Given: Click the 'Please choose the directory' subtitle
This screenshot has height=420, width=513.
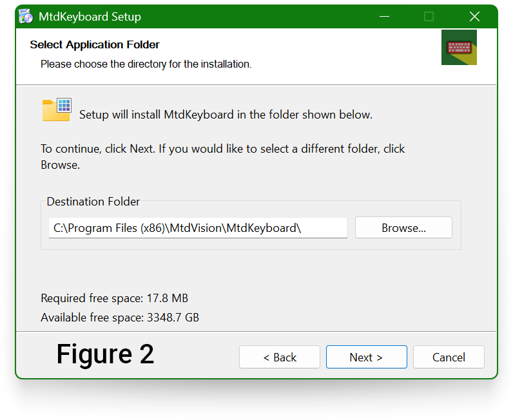Looking at the screenshot, I should coord(146,64).
